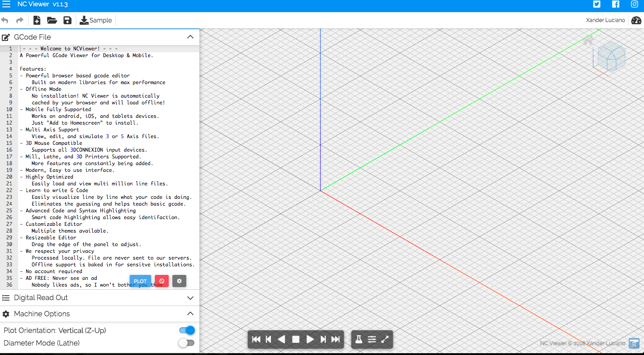This screenshot has height=355, width=644.
Task: Collapse the GCode File panel with its chevron
Action: (190, 37)
